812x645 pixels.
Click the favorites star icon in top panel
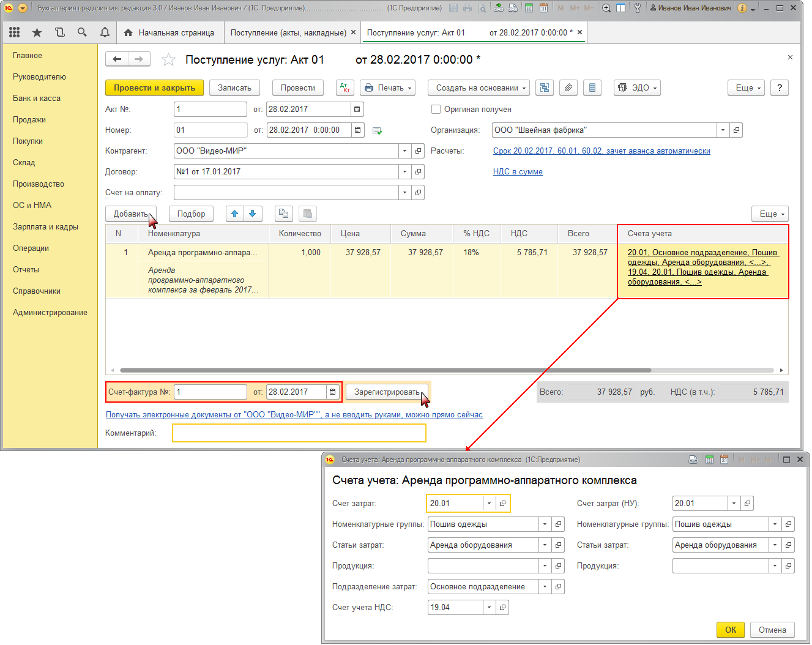coord(37,32)
